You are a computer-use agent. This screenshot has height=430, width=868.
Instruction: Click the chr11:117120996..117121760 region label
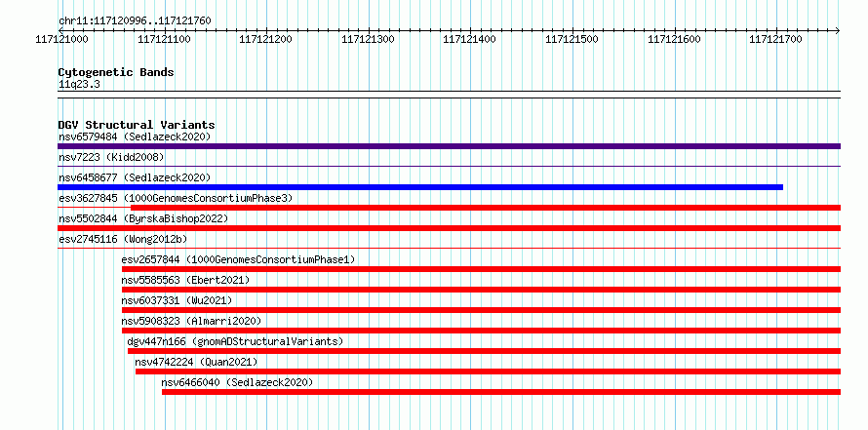tap(135, 21)
